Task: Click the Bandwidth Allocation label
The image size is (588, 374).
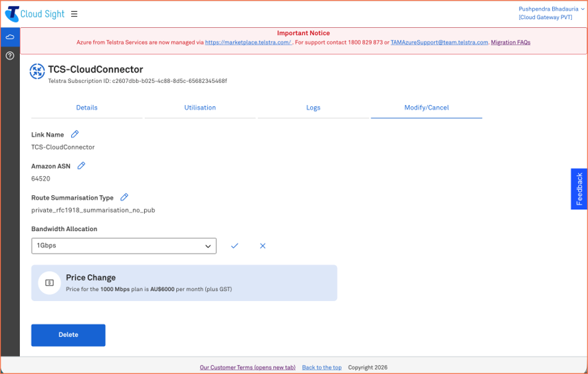Action: click(64, 229)
